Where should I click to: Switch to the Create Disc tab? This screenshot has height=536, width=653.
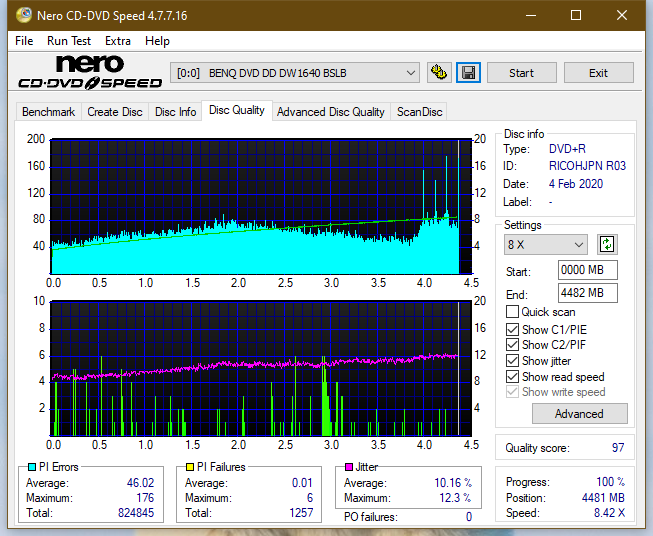[115, 112]
